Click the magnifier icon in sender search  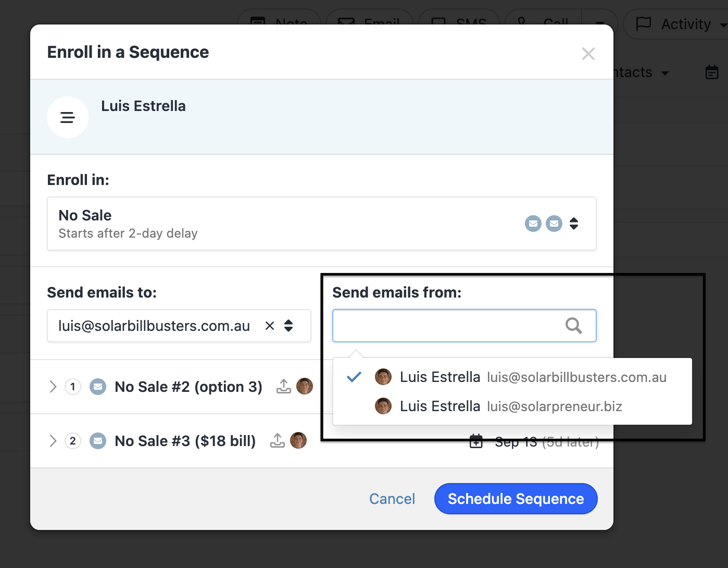[x=573, y=326]
